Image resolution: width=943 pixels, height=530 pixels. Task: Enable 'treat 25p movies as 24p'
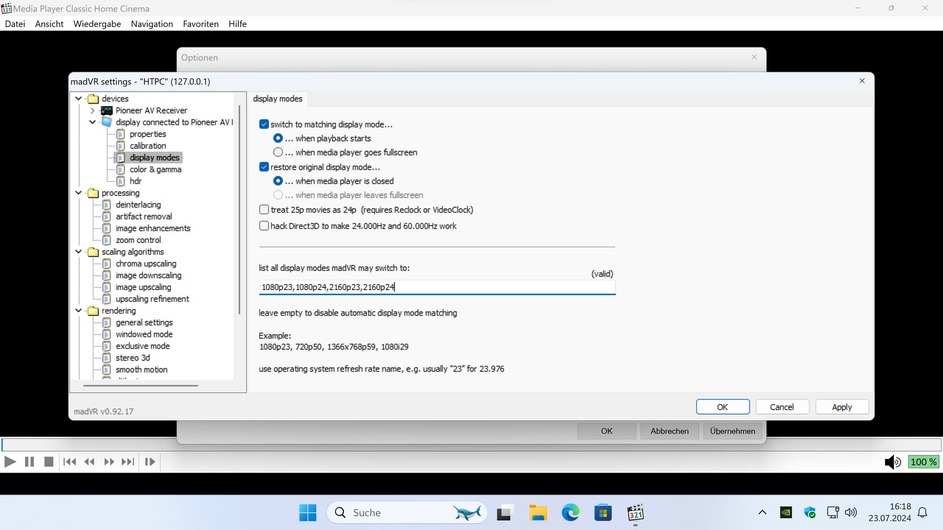(264, 209)
